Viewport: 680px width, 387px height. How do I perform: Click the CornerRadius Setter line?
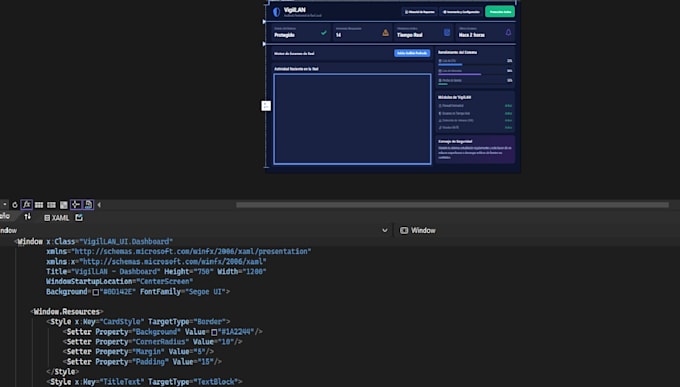[x=152, y=342]
